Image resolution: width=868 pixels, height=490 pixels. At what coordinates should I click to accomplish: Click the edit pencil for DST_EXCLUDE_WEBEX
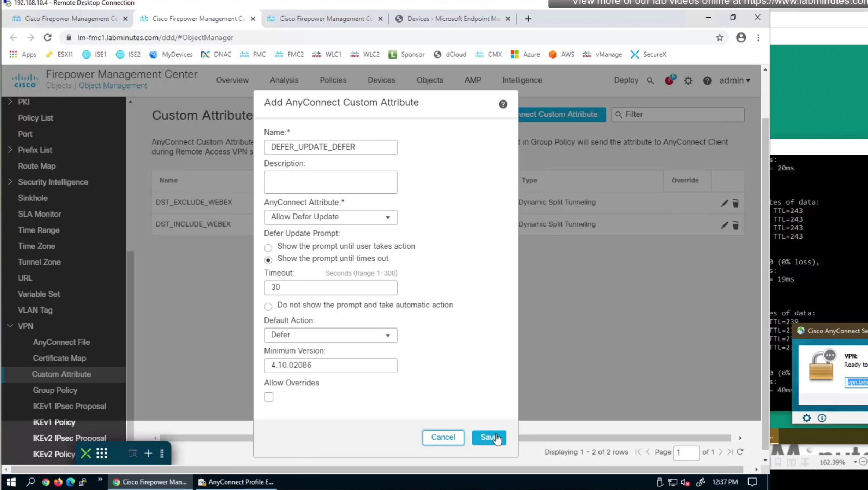[x=724, y=203]
